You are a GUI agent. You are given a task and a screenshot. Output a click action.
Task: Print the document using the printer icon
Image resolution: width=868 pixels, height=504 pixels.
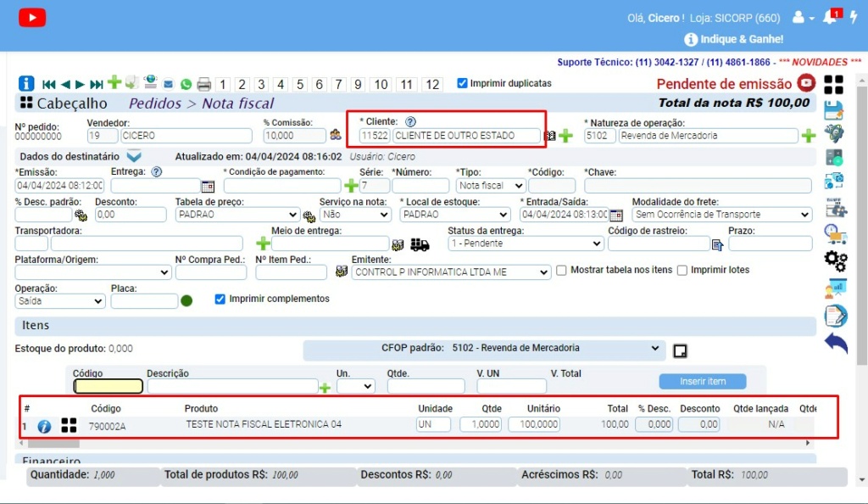[x=203, y=83]
